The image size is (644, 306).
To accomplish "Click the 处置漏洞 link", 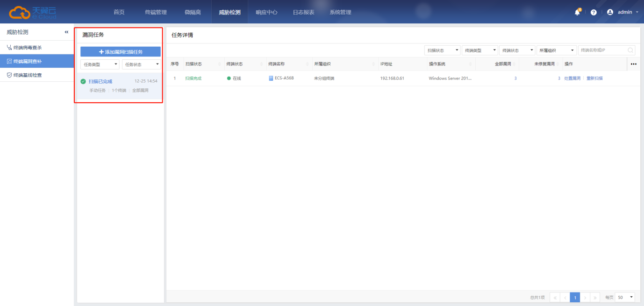I will [x=572, y=78].
